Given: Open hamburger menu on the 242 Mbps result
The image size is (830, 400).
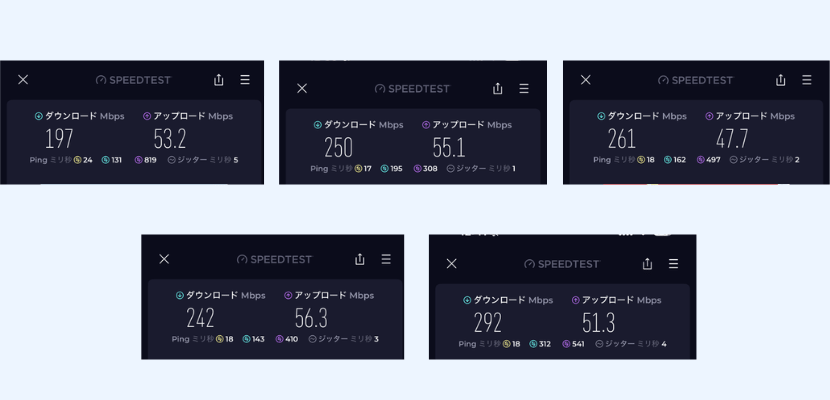Looking at the screenshot, I should click(x=386, y=259).
